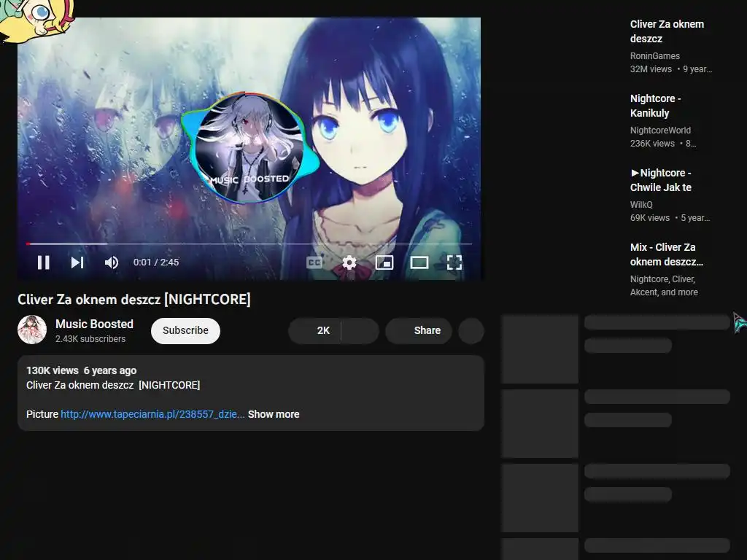The image size is (747, 560).
Task: Enable miniplayer mode icon
Action: point(384,262)
